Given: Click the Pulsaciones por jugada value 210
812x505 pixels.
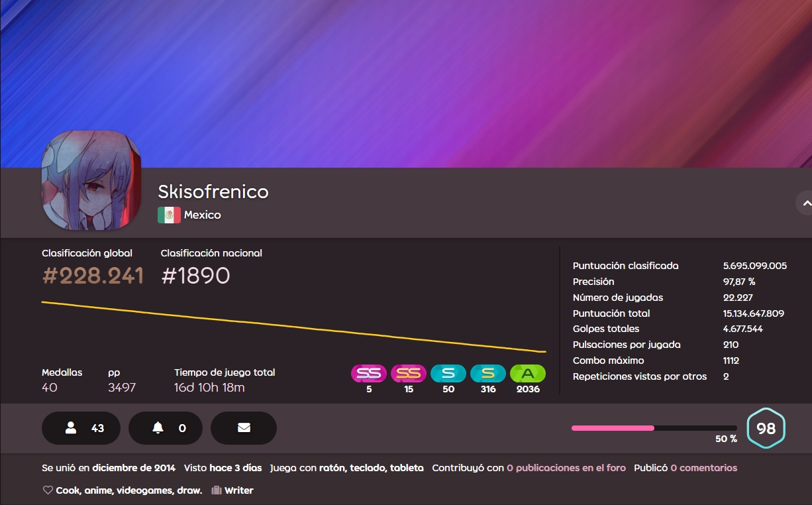Looking at the screenshot, I should [x=731, y=345].
